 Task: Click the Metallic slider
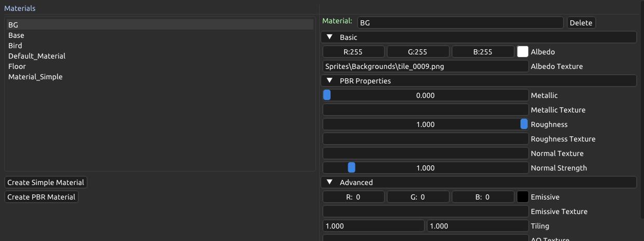coord(425,95)
